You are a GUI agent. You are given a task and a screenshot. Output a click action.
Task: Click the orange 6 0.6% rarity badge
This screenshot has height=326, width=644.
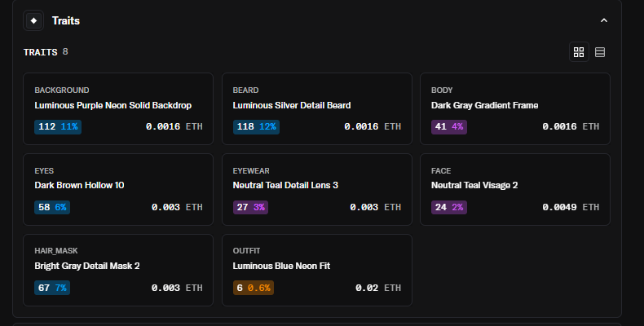point(254,288)
